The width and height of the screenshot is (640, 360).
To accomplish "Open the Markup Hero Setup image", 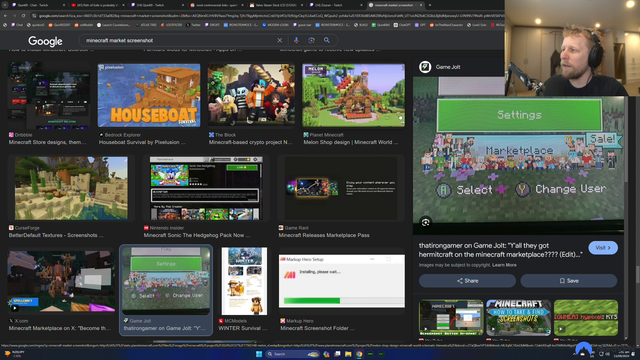I will point(342,281).
